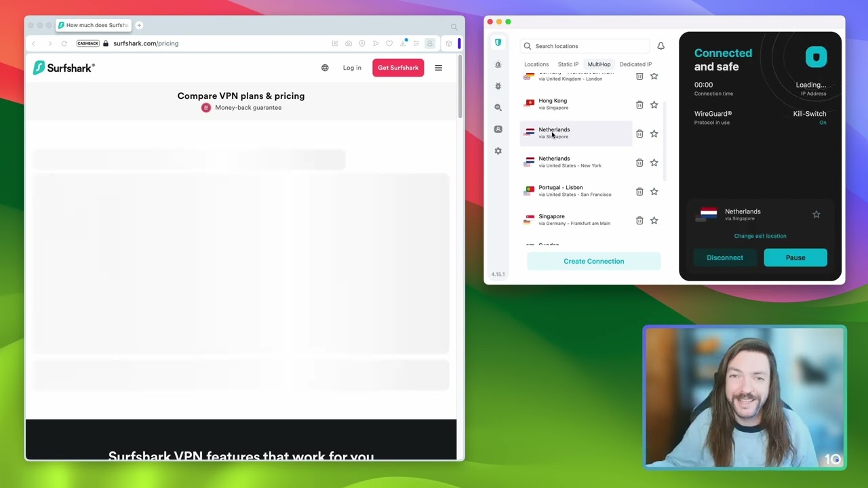
Task: Switch to the Dedicated IP tab
Action: coord(635,64)
